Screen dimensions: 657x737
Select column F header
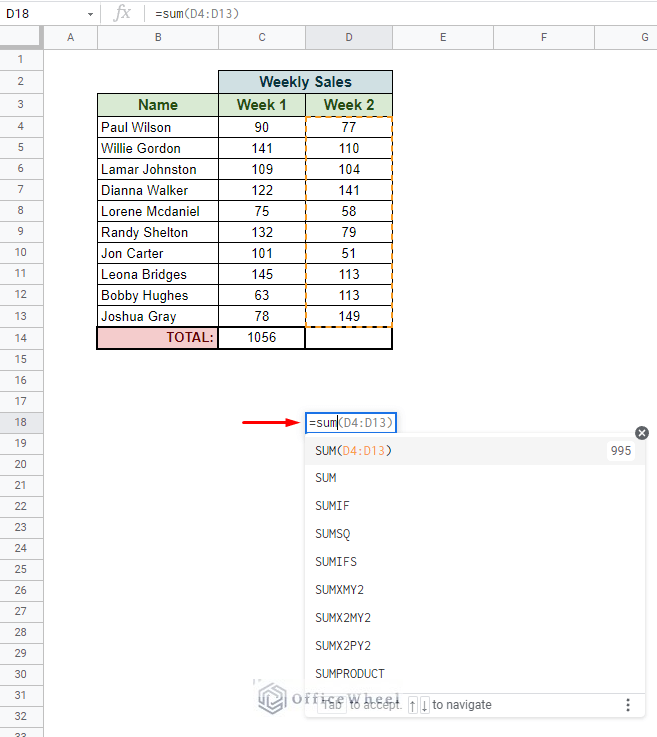point(544,38)
